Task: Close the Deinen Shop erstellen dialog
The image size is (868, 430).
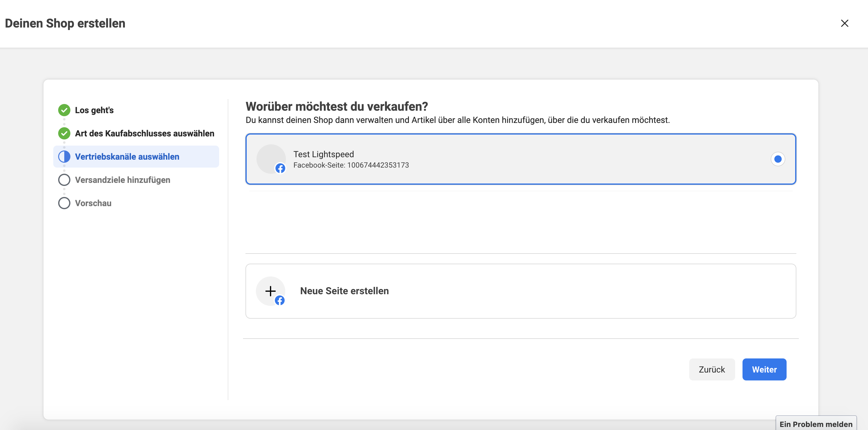Action: coord(844,23)
